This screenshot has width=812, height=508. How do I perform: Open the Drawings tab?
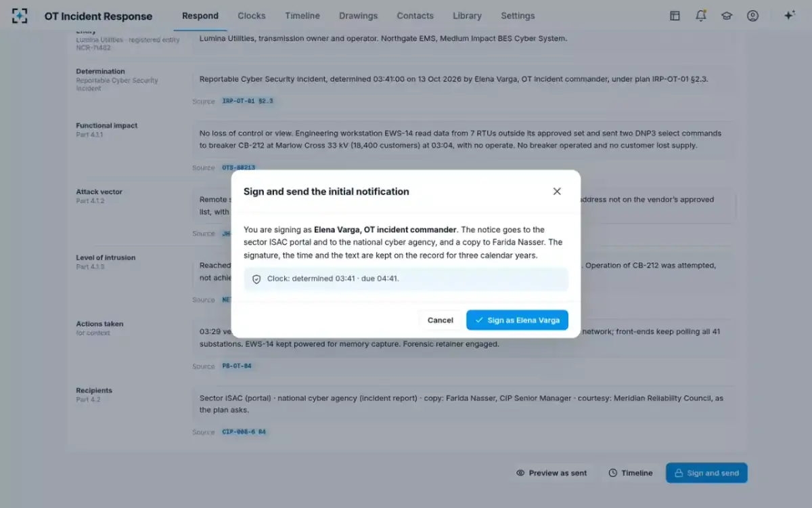tap(359, 16)
